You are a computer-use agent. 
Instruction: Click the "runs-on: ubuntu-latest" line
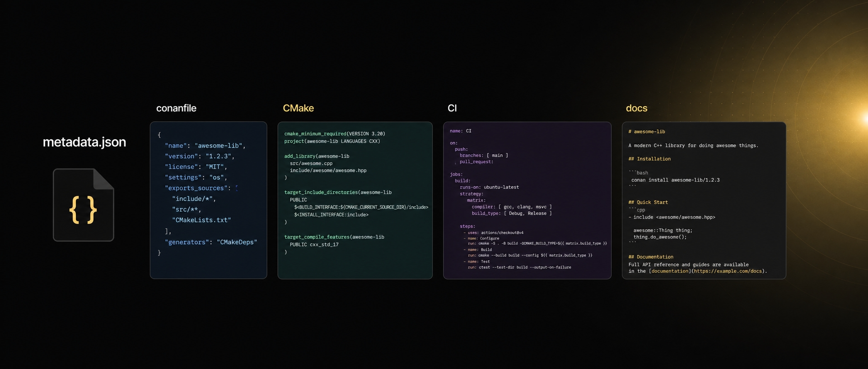[x=490, y=187]
